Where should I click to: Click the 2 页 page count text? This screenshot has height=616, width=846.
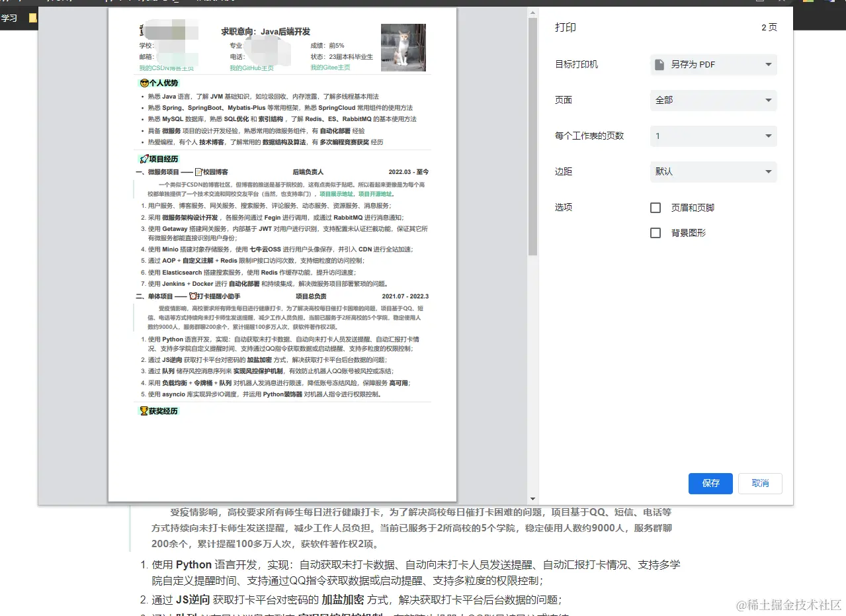[x=769, y=28]
